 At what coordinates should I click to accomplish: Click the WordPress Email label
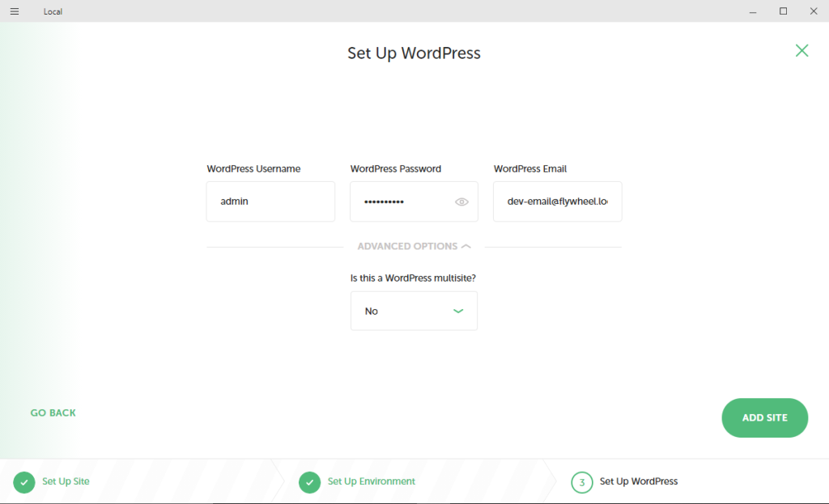529,168
